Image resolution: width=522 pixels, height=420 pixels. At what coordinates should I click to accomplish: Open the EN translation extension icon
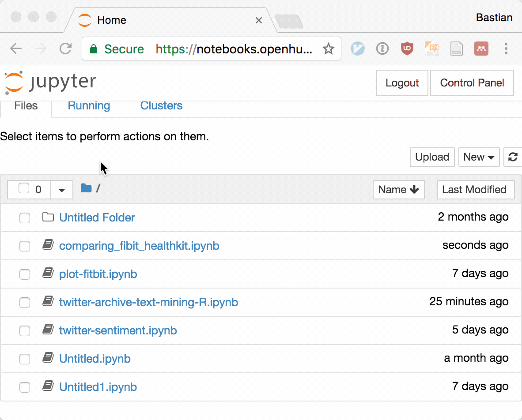point(432,49)
